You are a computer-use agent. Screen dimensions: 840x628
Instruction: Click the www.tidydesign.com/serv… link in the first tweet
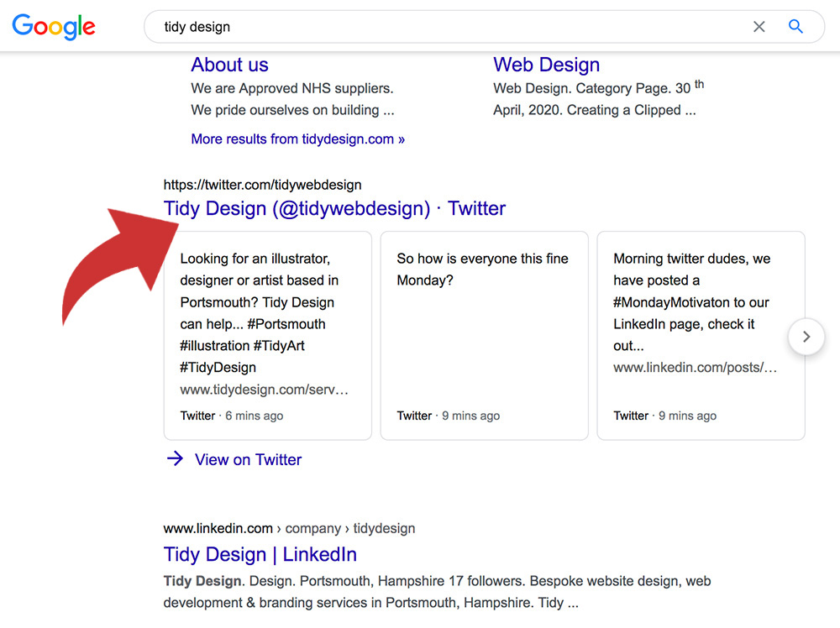[x=264, y=390]
